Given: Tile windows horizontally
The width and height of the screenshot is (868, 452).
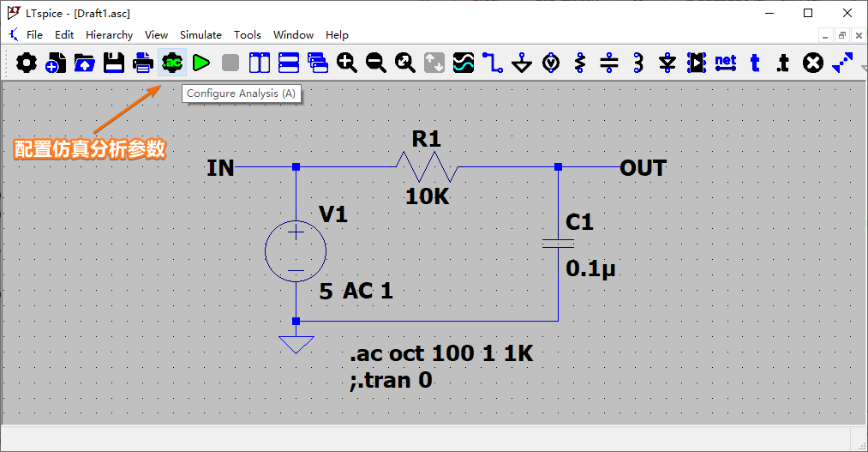Looking at the screenshot, I should (289, 63).
